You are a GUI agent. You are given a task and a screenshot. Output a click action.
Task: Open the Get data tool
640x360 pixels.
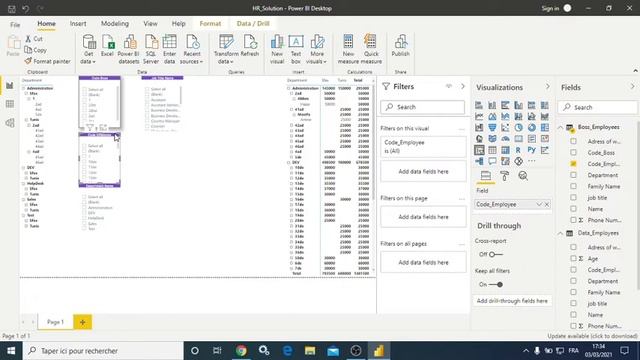[89, 49]
